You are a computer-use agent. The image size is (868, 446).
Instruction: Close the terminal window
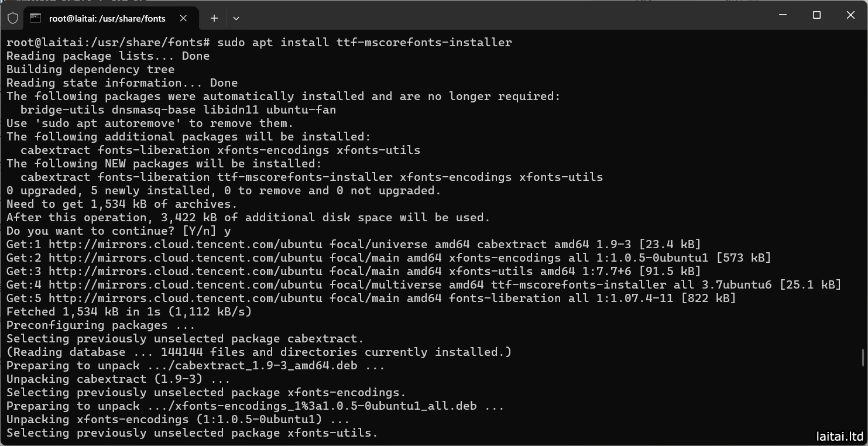850,15
